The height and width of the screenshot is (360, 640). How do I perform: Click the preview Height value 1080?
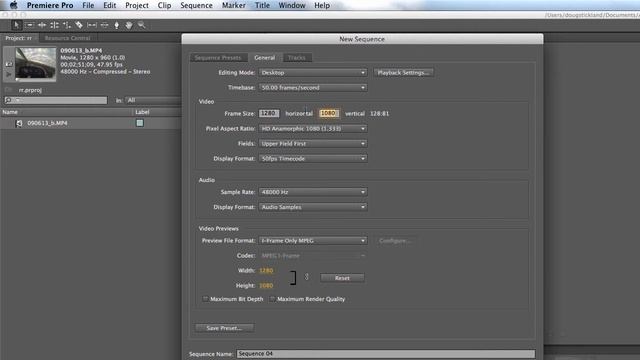266,285
